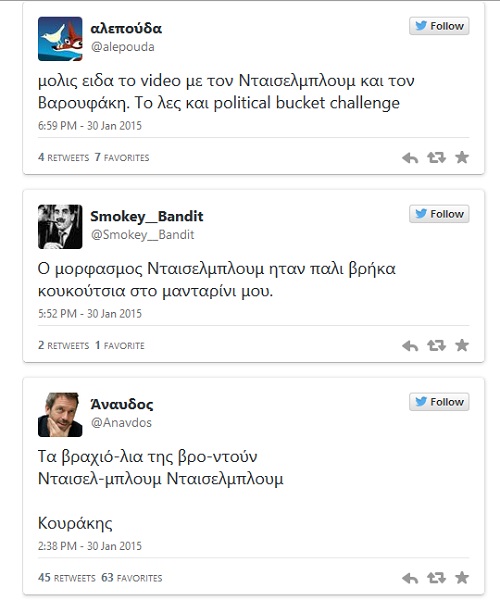500x600 pixels.
Task: Open Smokey__Bandit's black-and-white avatar
Action: coord(60,227)
